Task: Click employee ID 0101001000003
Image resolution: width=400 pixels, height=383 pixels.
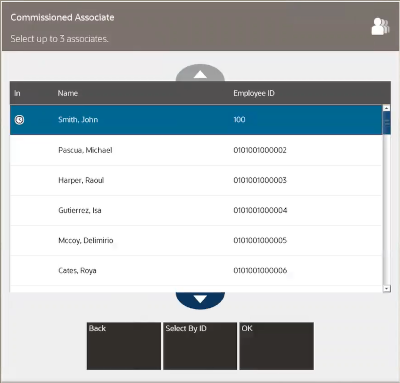Action: 260,180
